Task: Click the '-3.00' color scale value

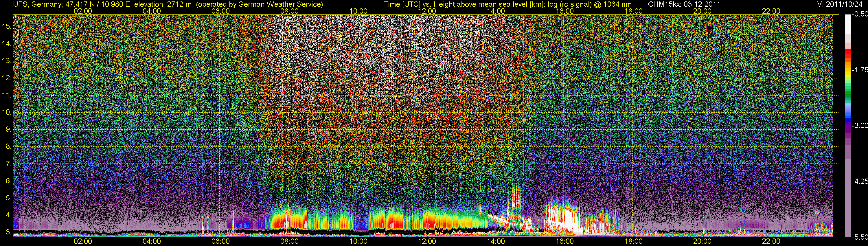Action: pos(860,126)
